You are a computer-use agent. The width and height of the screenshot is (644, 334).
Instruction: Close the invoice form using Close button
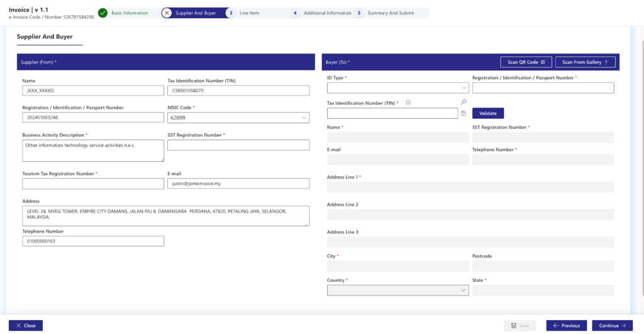pyautogui.click(x=26, y=326)
